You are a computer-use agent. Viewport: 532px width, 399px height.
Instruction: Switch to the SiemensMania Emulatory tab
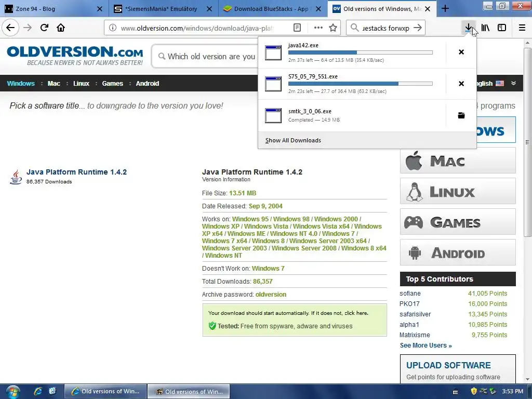point(164,9)
